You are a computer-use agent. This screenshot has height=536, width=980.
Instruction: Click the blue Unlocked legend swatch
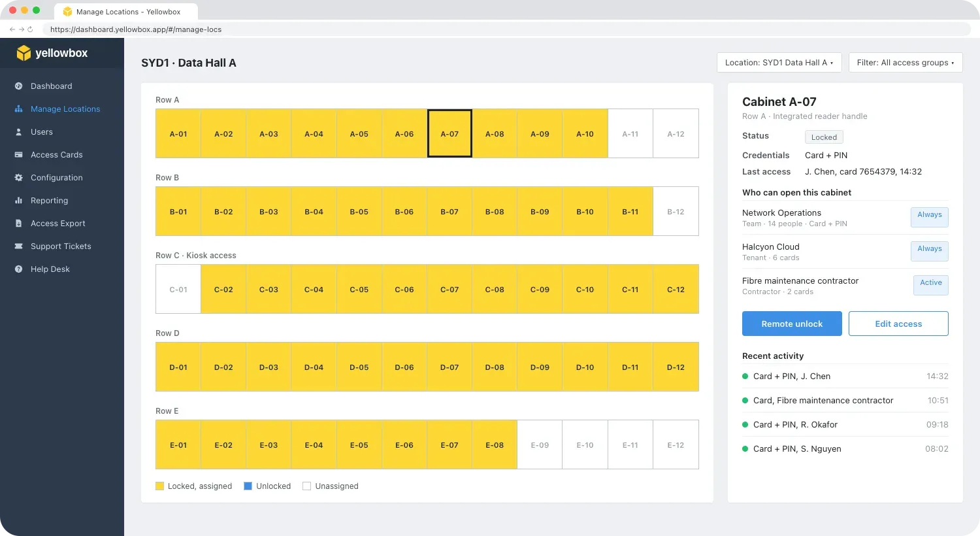click(248, 486)
